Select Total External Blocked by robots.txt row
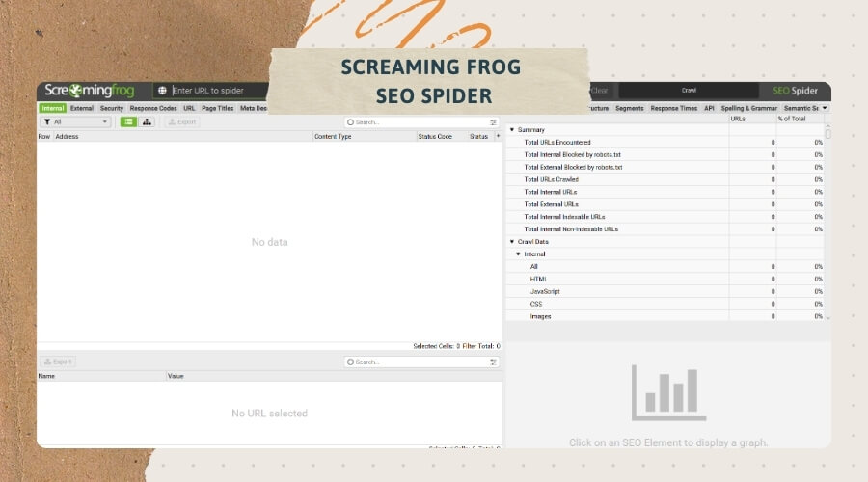Viewport: 868px width, 482px height. click(665, 167)
